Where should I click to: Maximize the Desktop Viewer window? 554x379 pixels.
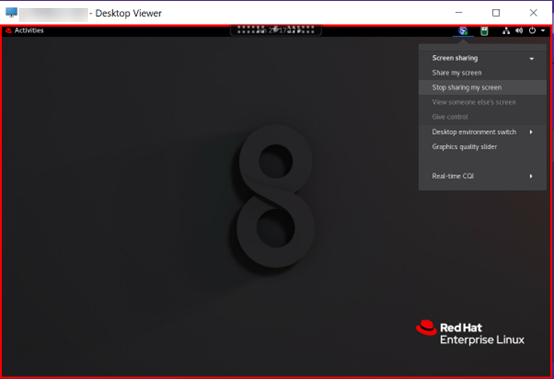pos(496,13)
